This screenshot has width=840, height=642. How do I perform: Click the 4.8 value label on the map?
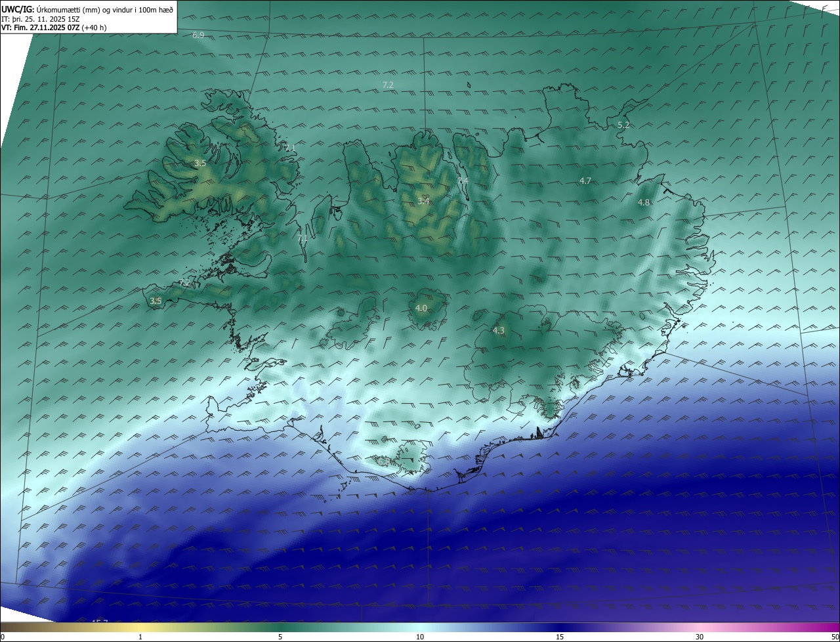pyautogui.click(x=644, y=202)
